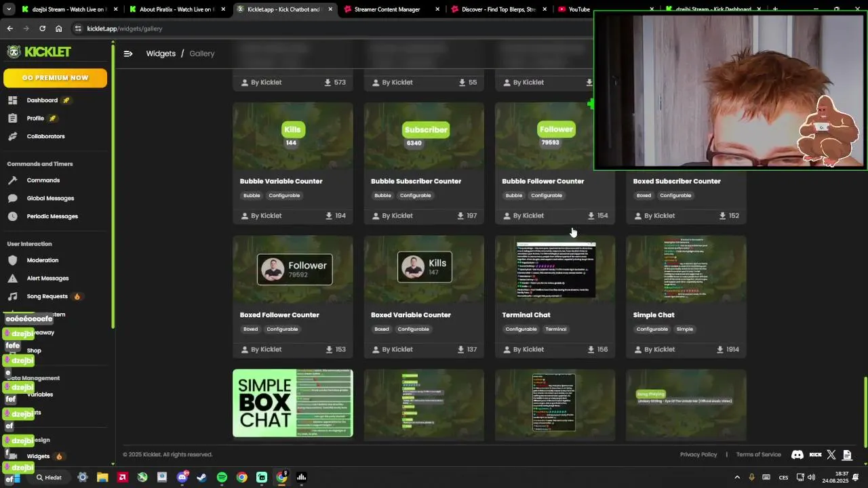Click Boxed tag on Boxed Follower Counter
868x488 pixels.
coord(251,329)
